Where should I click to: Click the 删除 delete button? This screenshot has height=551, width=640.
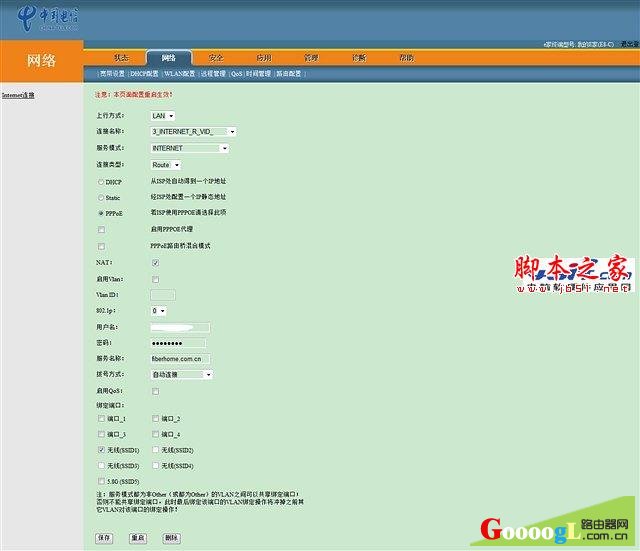point(171,538)
